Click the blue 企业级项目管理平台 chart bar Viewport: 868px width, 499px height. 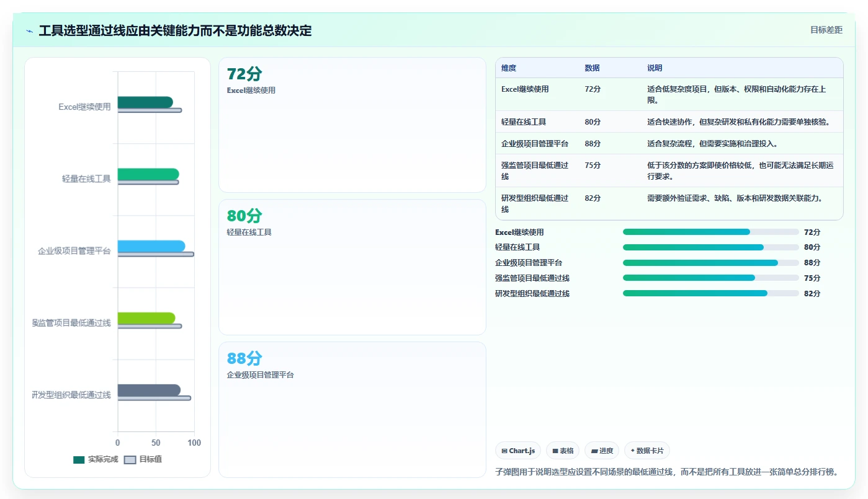tap(151, 246)
